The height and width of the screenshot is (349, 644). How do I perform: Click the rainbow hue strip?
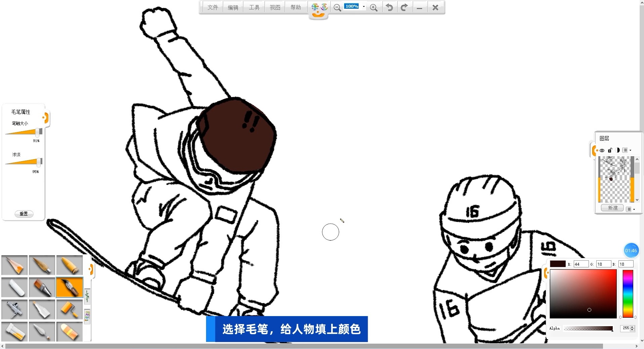point(628,294)
